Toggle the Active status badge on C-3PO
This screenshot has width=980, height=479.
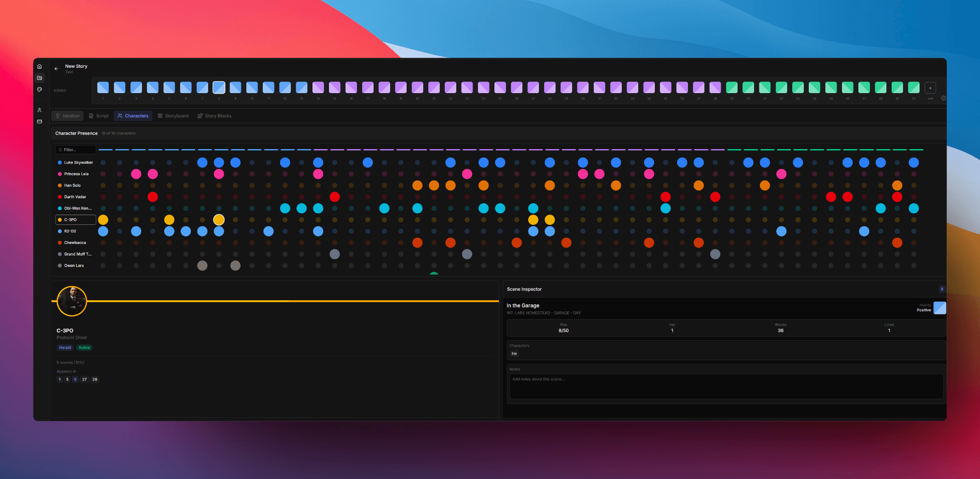[84, 347]
